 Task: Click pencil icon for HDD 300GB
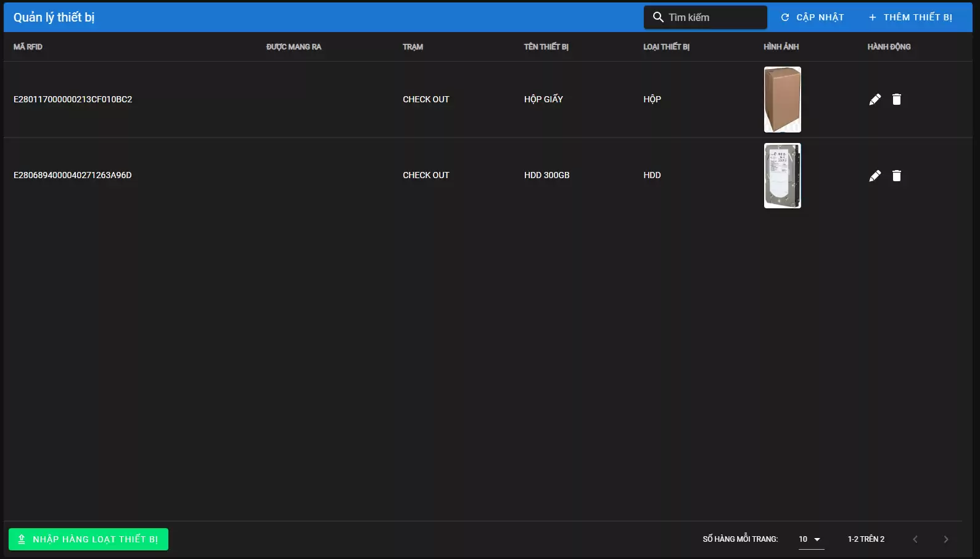click(x=875, y=176)
